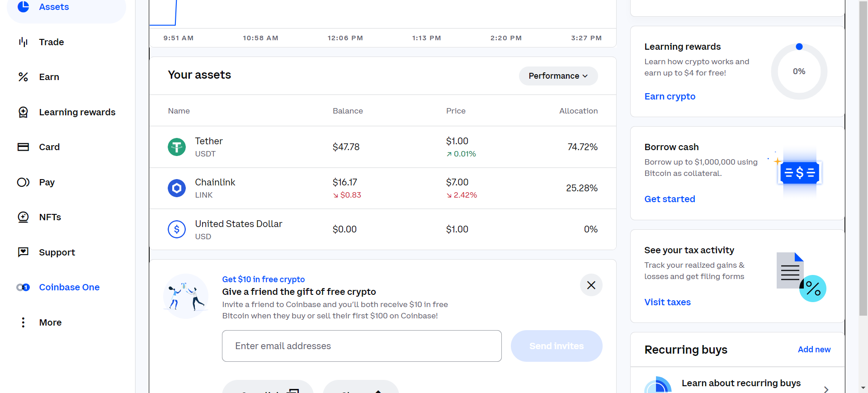This screenshot has width=868, height=393.
Task: Click the Learning rewards badge icon
Action: click(23, 112)
